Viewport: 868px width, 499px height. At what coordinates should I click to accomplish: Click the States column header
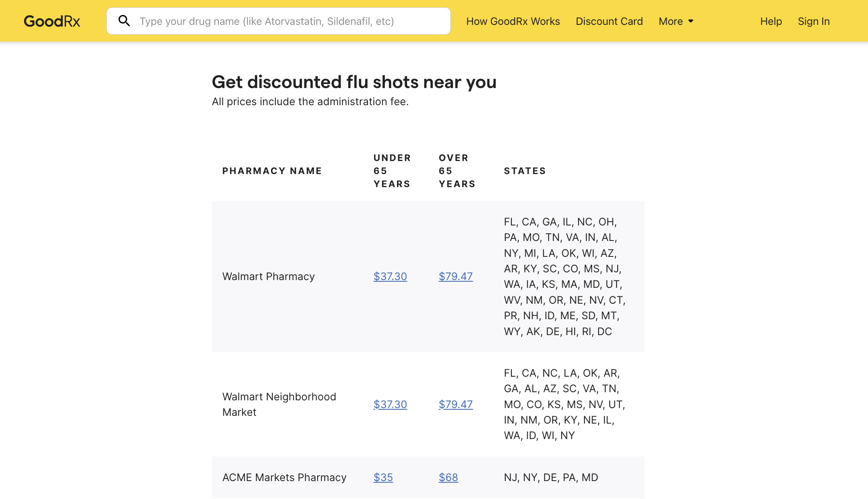[x=525, y=171]
